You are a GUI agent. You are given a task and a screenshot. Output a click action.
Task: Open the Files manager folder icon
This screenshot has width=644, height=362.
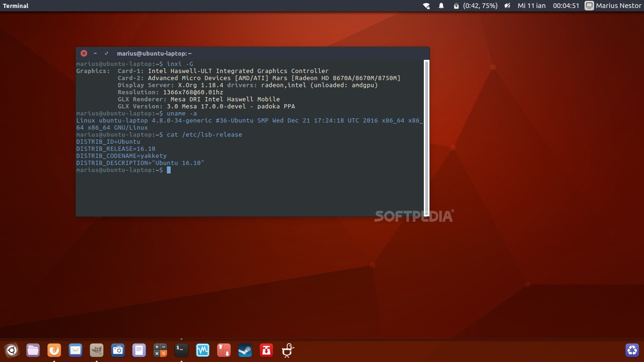(x=33, y=350)
